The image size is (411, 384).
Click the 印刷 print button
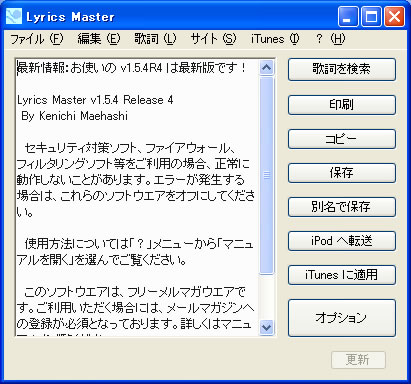click(342, 105)
